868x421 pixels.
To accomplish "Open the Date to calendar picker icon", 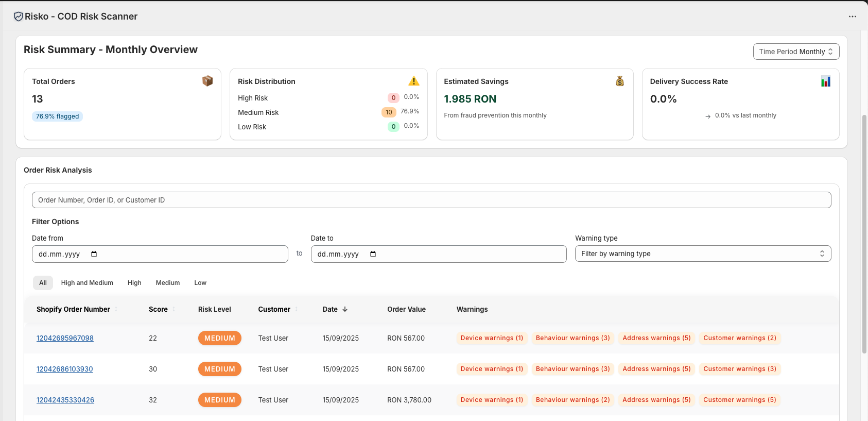I will point(373,254).
